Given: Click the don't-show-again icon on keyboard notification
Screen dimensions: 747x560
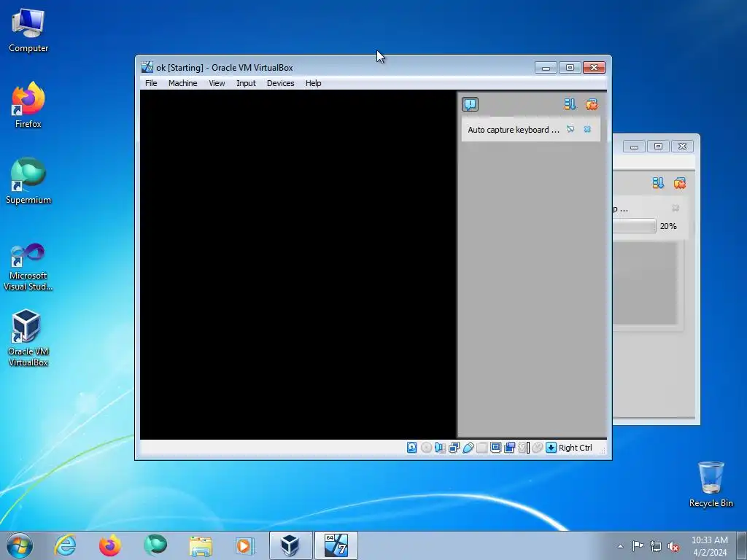Looking at the screenshot, I should [570, 129].
